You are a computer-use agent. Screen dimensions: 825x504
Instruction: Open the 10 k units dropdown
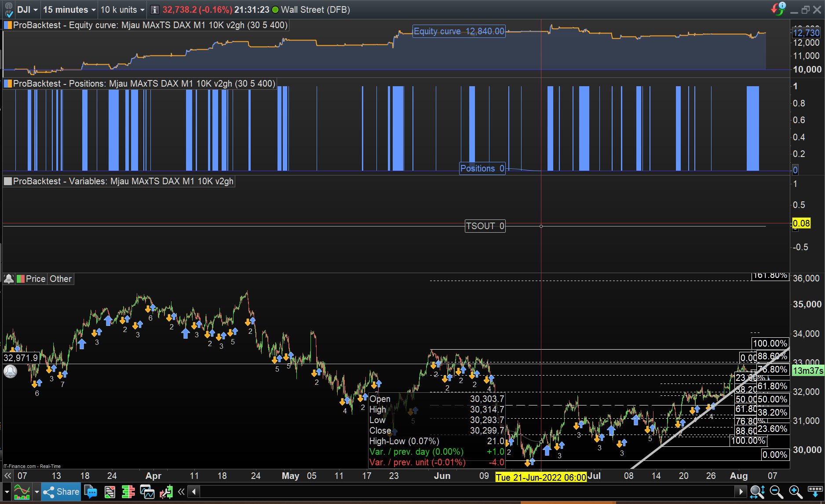click(x=122, y=10)
